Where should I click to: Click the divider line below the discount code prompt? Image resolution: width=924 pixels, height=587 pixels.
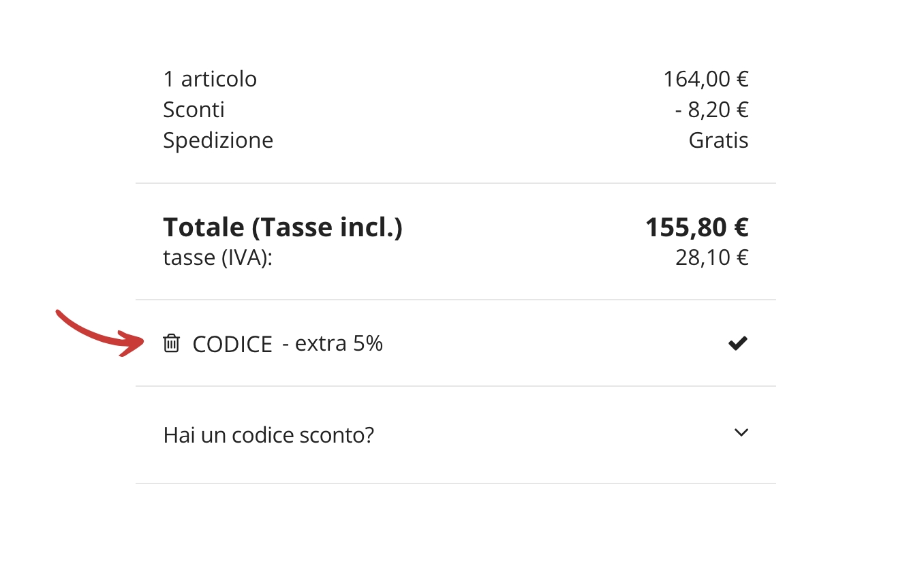(455, 483)
